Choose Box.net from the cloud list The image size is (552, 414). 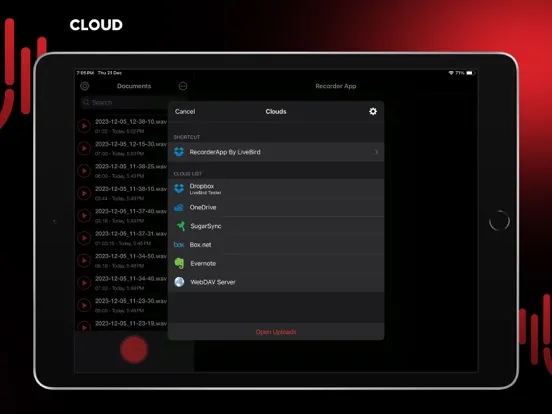coord(276,245)
